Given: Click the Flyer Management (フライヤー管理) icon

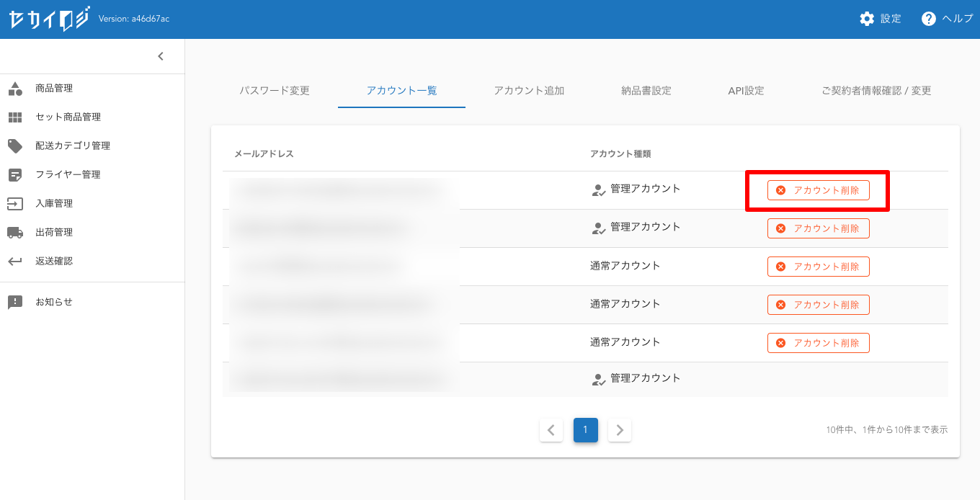Looking at the screenshot, I should pyautogui.click(x=15, y=175).
